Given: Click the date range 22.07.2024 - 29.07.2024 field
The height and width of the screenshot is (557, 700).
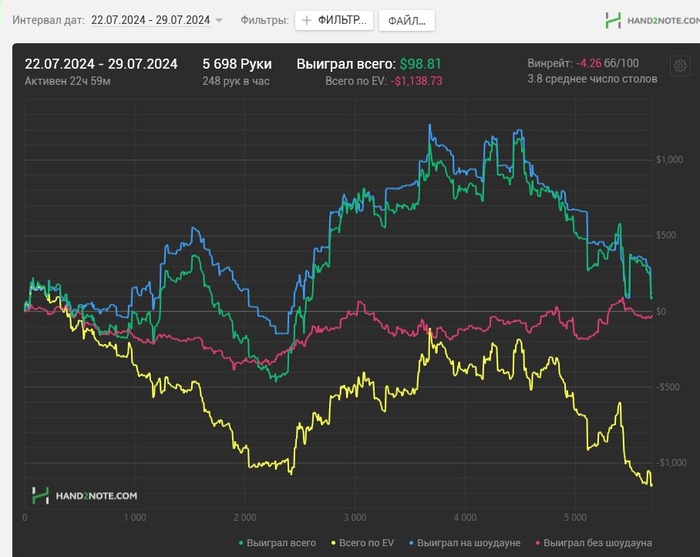Looking at the screenshot, I should (x=150, y=21).
